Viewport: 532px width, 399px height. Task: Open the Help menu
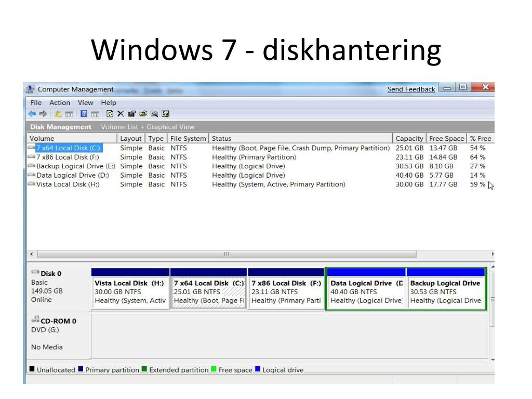pyautogui.click(x=109, y=103)
